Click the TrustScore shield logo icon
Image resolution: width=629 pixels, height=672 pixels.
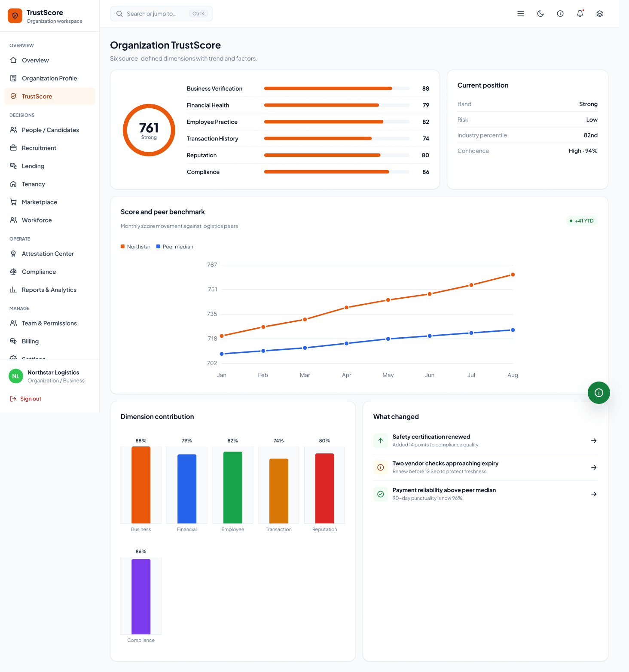(x=15, y=16)
